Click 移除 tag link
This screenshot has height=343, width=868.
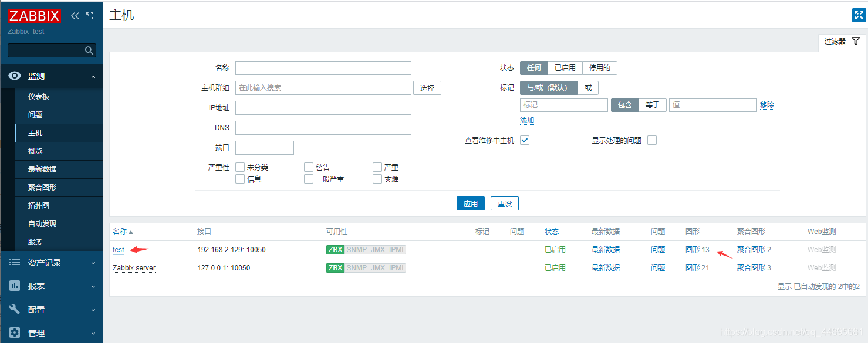767,105
